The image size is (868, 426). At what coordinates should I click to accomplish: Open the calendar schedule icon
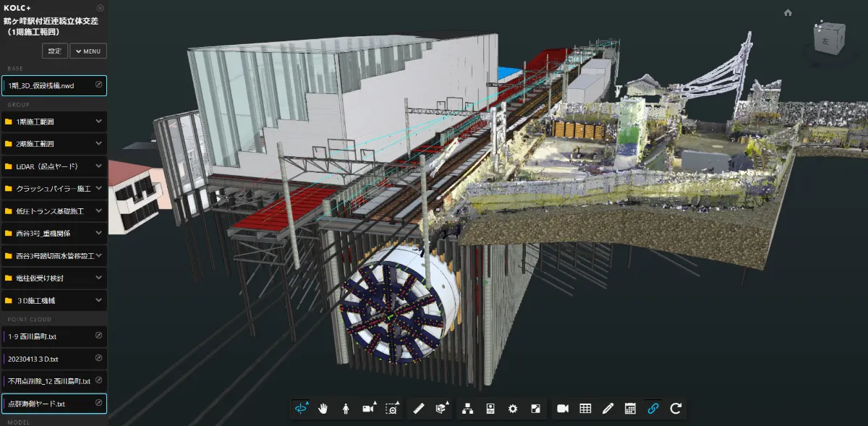[630, 409]
